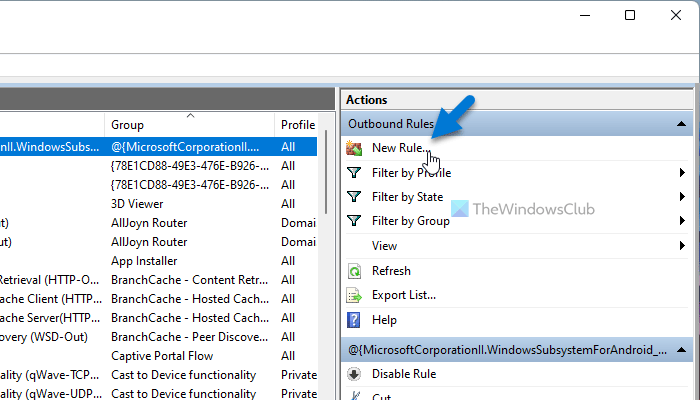Click the @{MicrosoftCorporationII.... group cell
Screen dimensions: 700x400
click(185, 147)
